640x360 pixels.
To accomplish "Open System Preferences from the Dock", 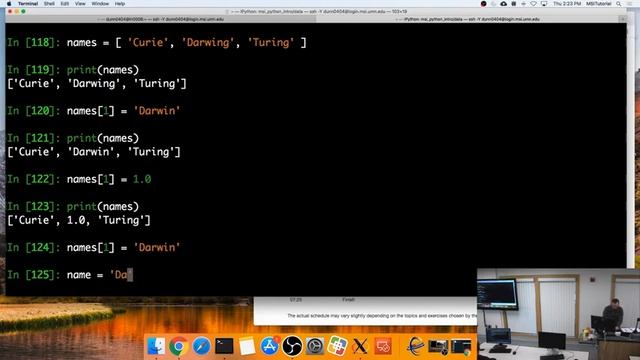I will [315, 346].
